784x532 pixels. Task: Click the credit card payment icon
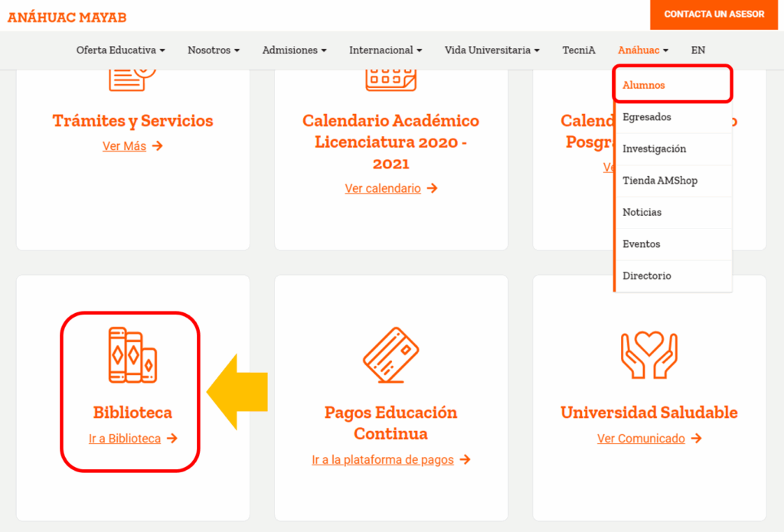(x=391, y=354)
